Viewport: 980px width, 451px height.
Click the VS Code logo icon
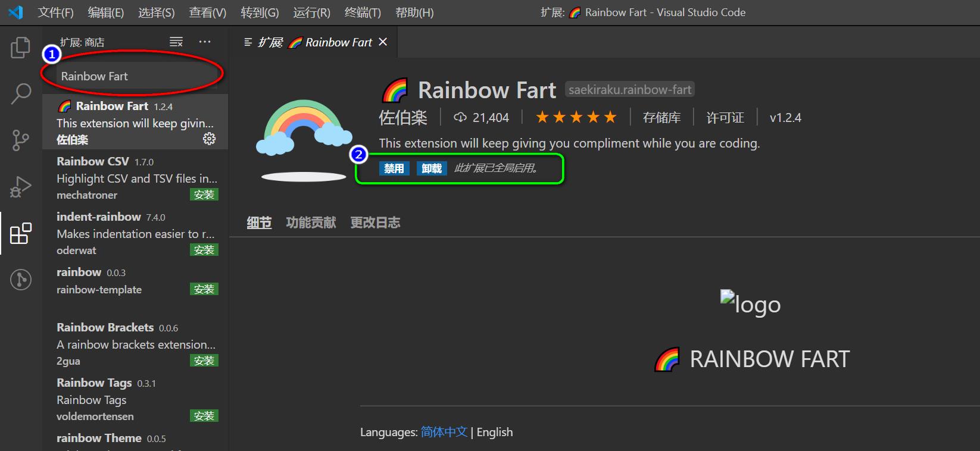tap(15, 12)
